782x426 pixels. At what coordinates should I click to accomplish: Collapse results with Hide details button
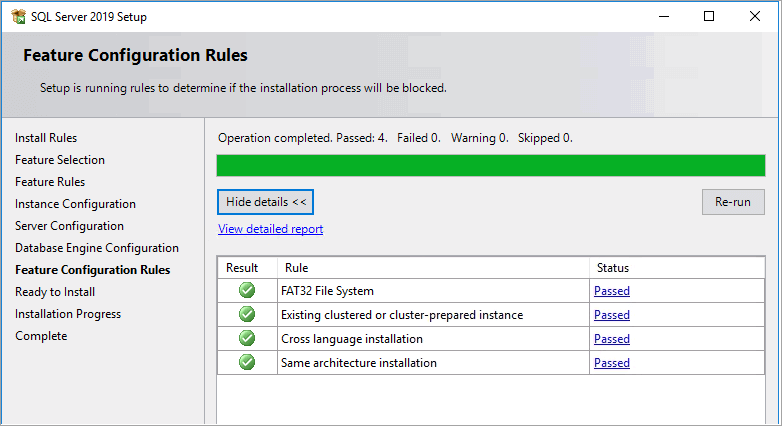click(265, 202)
